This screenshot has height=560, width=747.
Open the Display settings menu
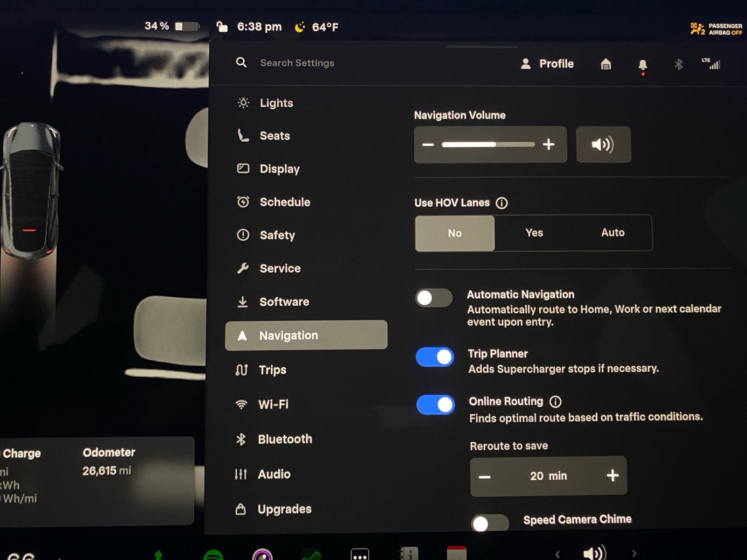pyautogui.click(x=279, y=169)
